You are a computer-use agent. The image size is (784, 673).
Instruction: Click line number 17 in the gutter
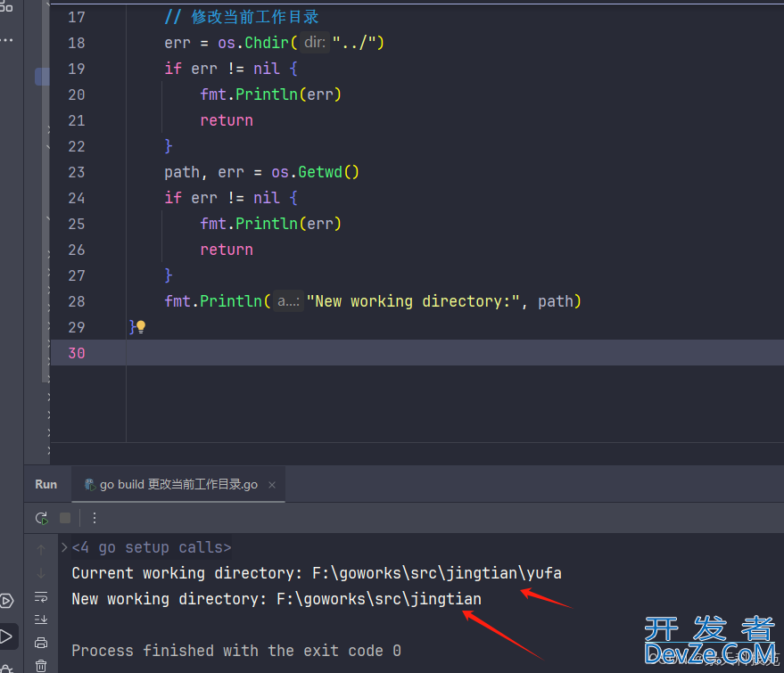(77, 17)
